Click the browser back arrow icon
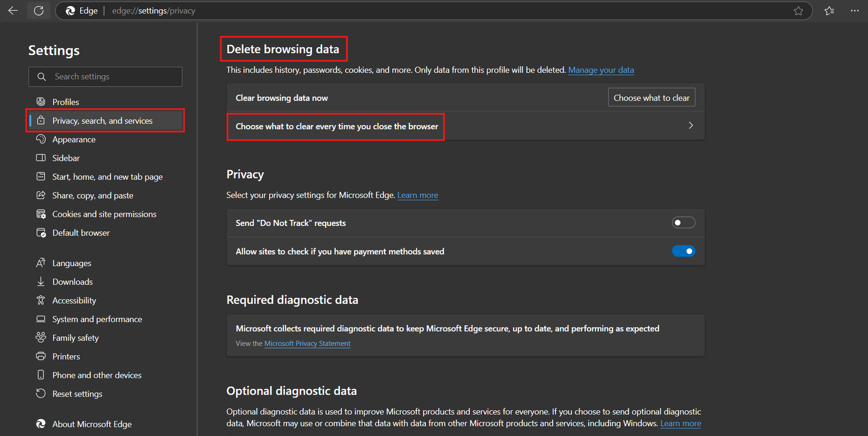The image size is (868, 436). coord(13,11)
